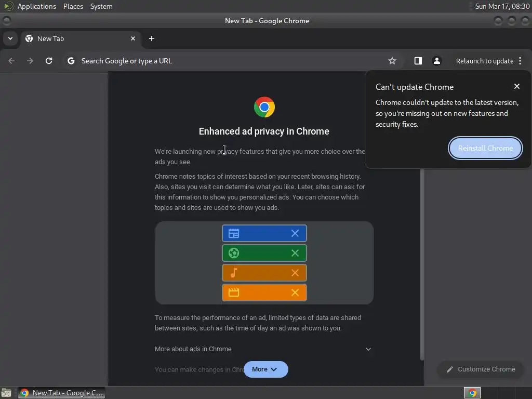Click the film clapperboard icon
The width and height of the screenshot is (532, 399).
pos(234,292)
